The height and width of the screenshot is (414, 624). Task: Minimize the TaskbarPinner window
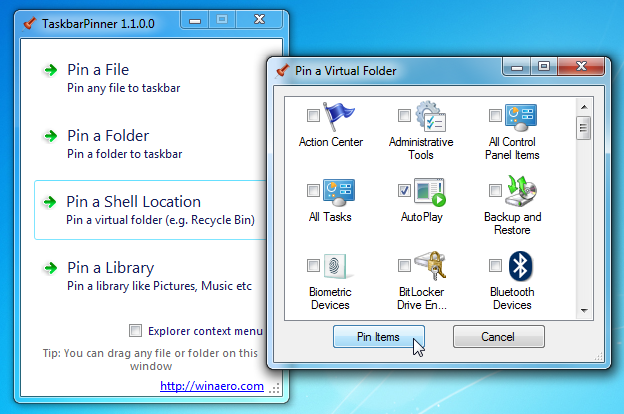pos(195,20)
